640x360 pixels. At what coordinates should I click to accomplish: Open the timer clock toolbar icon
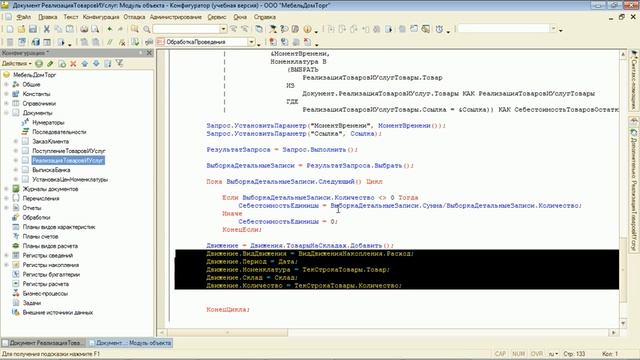pyautogui.click(x=439, y=29)
